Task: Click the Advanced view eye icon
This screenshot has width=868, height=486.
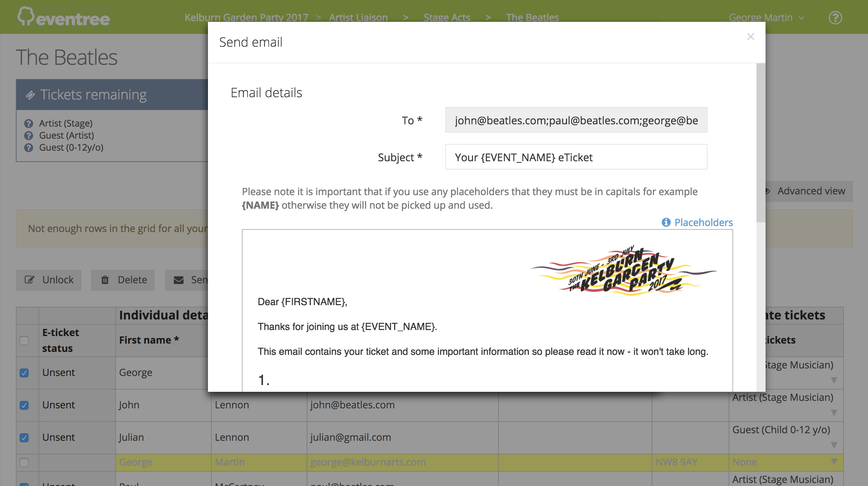Action: tap(767, 191)
